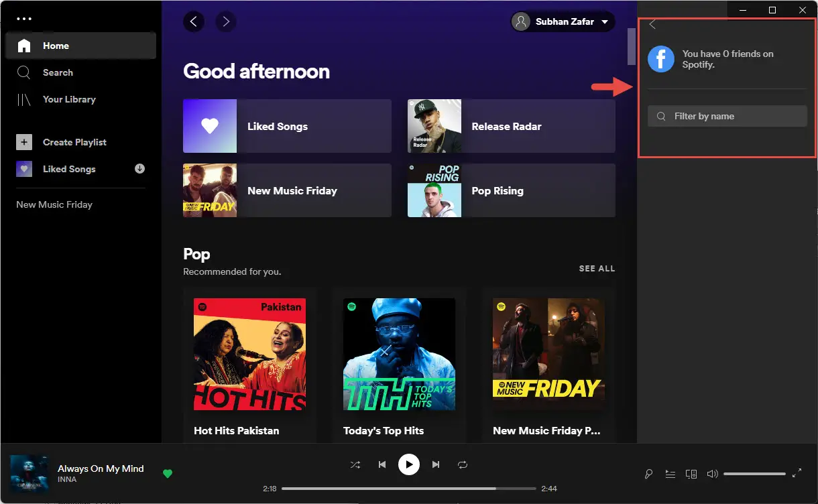This screenshot has height=504, width=818.
Task: Click SEE ALL for the Pop section
Action: click(x=597, y=268)
